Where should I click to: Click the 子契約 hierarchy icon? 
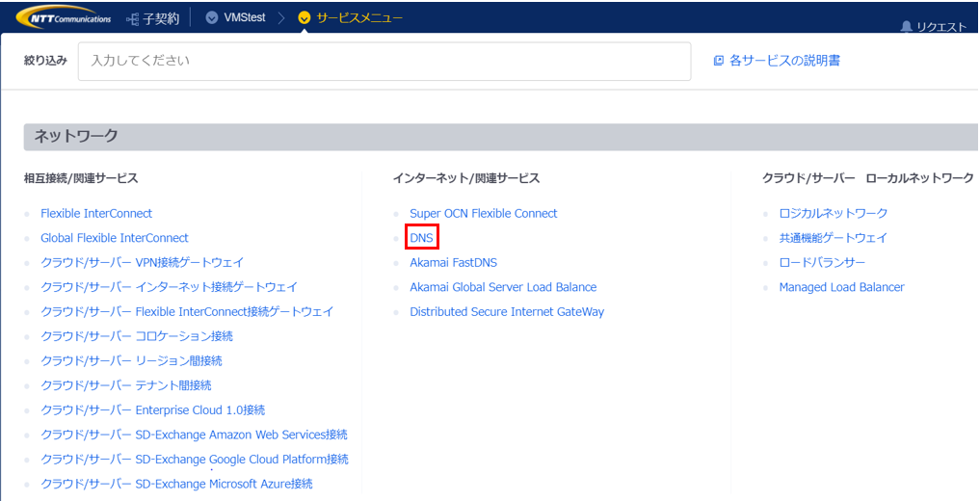(133, 18)
